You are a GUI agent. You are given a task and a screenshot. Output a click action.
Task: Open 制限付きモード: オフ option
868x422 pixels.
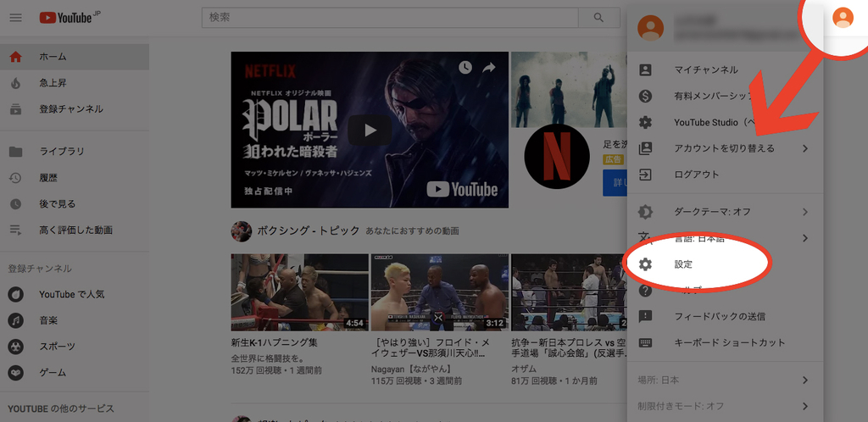coord(726,406)
